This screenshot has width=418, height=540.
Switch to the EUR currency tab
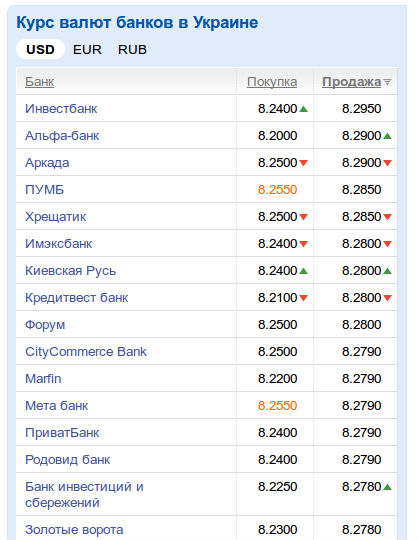[x=87, y=50]
